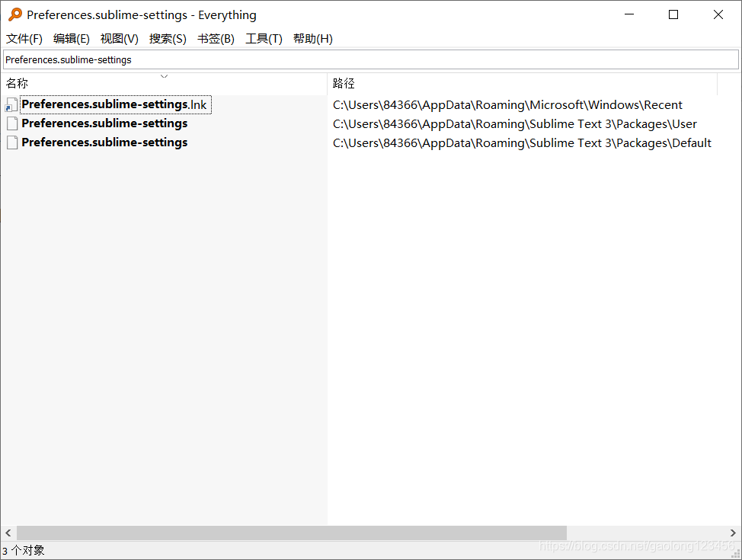The height and width of the screenshot is (560, 742).
Task: Click the left arrow of the horizontal scrollbar
Action: coord(7,533)
